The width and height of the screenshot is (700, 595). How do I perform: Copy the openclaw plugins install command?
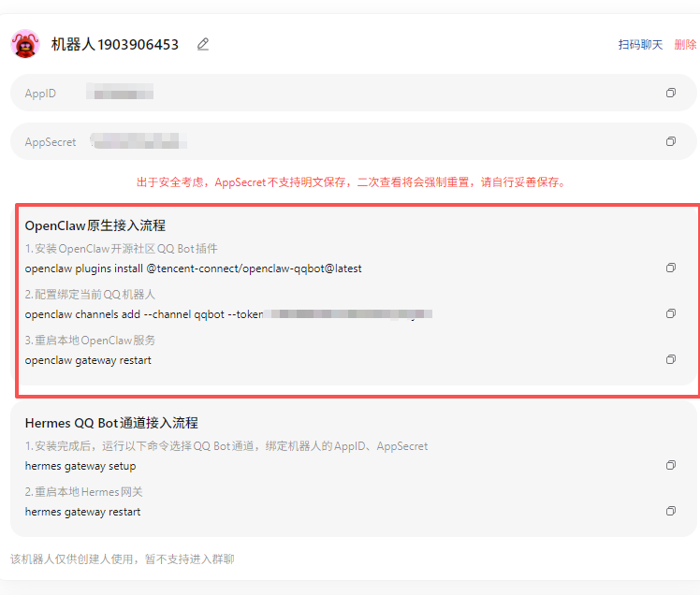click(671, 268)
